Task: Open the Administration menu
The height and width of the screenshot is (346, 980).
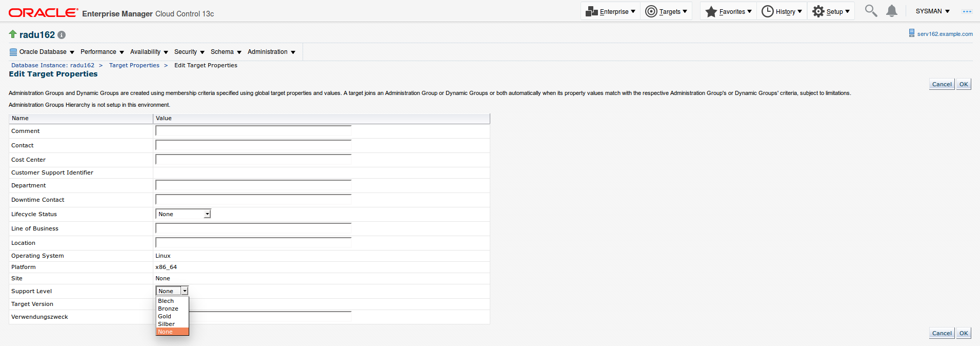Action: [x=271, y=52]
